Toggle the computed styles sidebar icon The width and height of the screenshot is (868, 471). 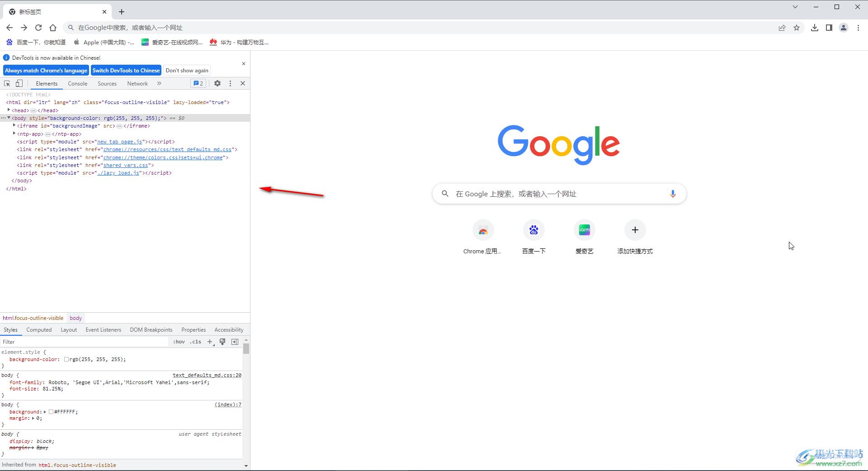(x=235, y=342)
